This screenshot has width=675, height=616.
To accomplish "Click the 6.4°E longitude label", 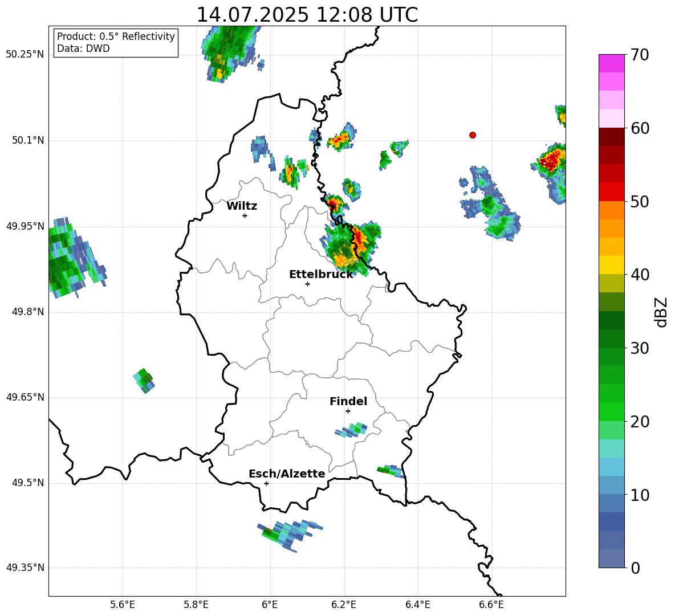I will [x=417, y=605].
